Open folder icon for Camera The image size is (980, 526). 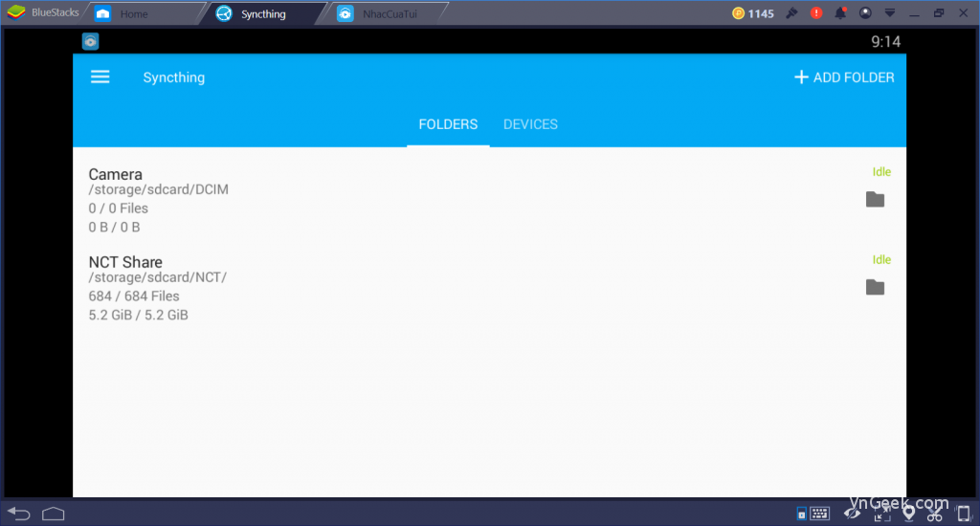(875, 199)
